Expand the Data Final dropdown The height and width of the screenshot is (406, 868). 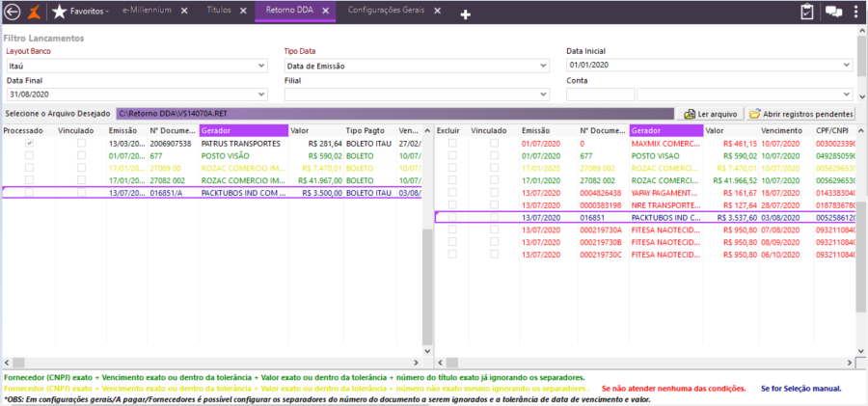pyautogui.click(x=261, y=95)
